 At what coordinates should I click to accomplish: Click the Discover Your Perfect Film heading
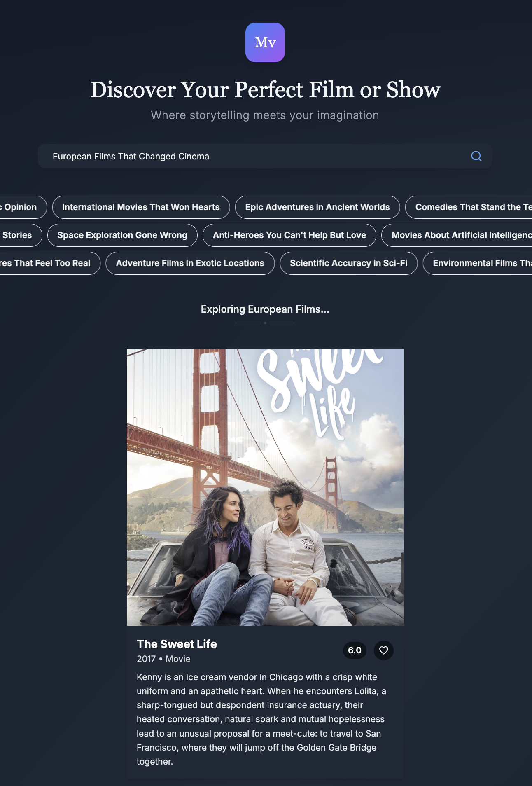coord(265,89)
